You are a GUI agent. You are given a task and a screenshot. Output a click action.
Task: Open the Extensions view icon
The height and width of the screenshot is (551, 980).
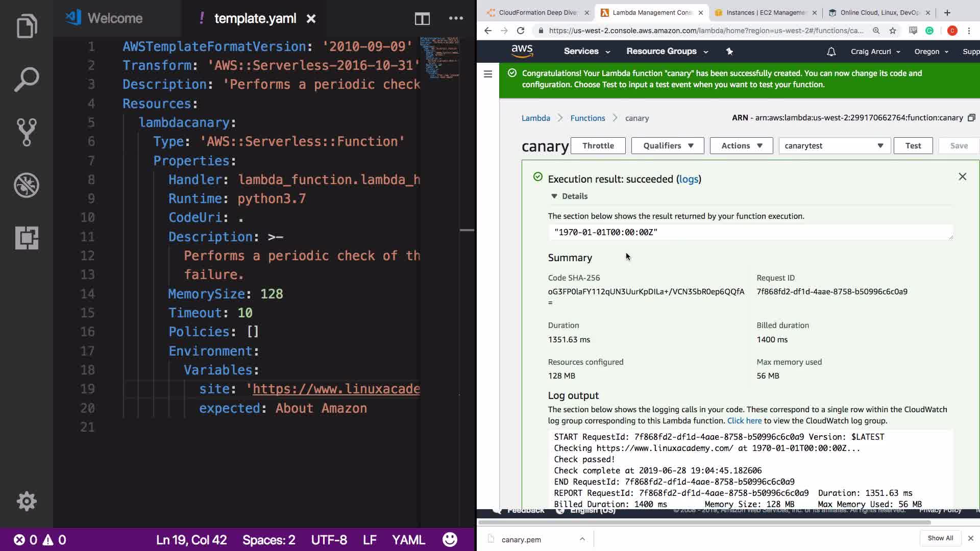coord(27,238)
